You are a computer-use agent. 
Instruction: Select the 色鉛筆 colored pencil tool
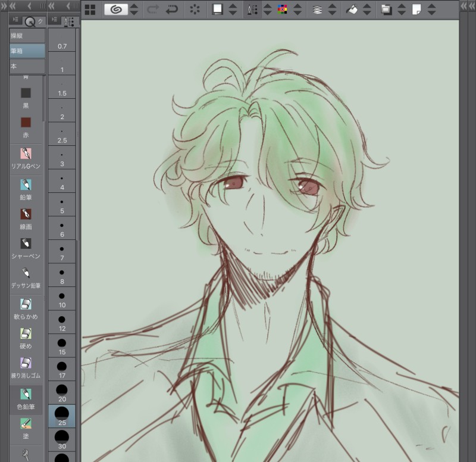click(26, 399)
